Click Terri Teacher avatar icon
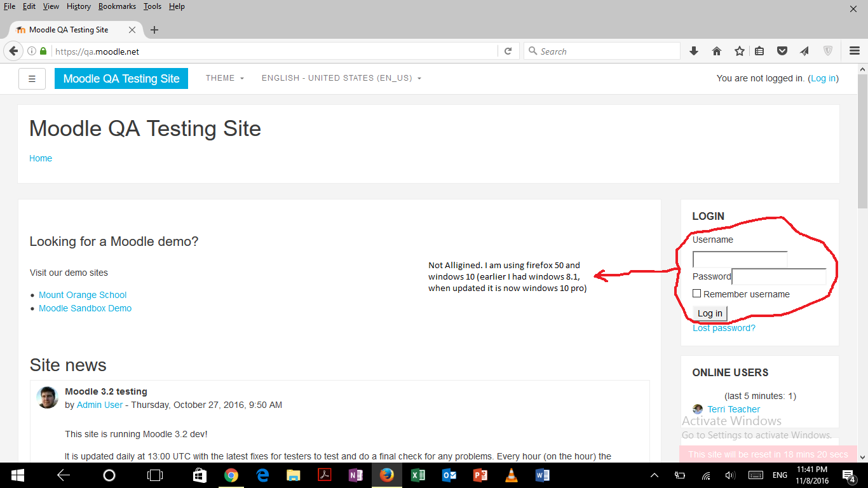 point(698,409)
